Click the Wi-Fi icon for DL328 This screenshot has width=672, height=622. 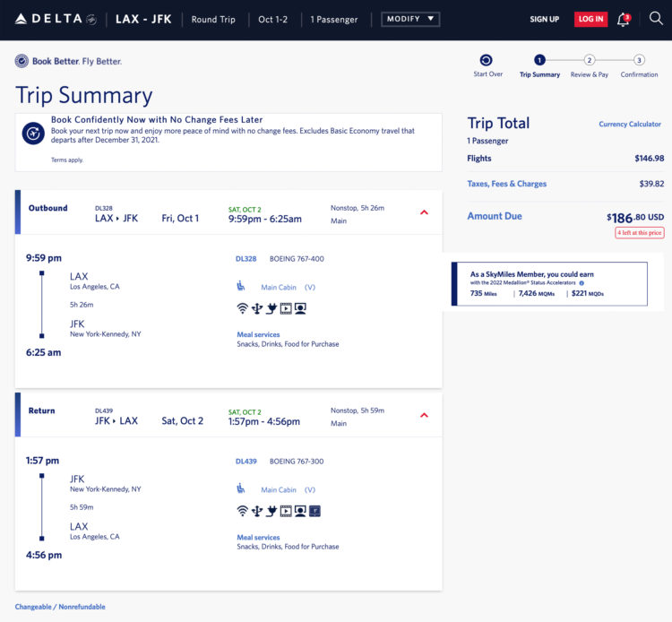point(243,308)
